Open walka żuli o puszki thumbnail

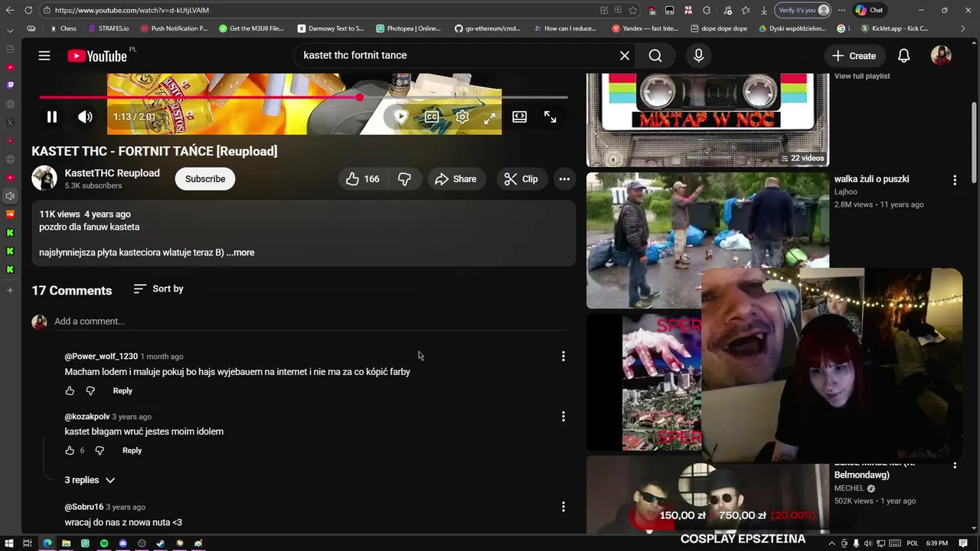[707, 240]
